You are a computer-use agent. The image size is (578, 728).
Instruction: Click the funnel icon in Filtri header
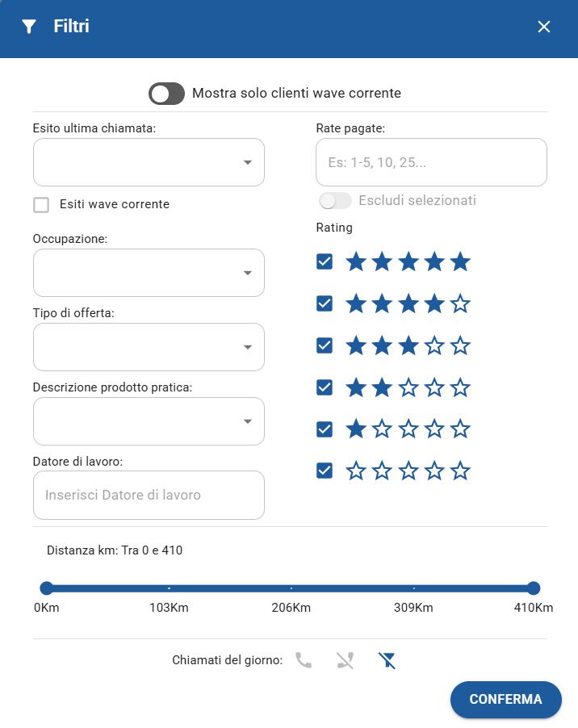click(29, 27)
